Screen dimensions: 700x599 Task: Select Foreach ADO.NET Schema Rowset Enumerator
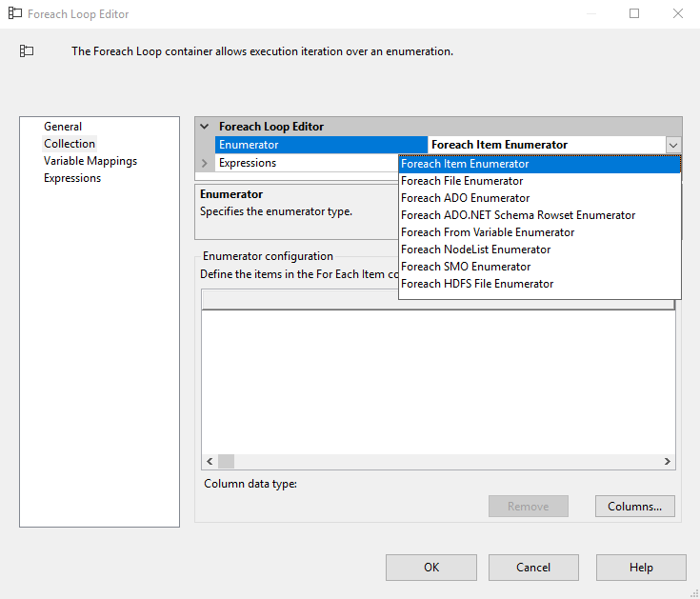[x=518, y=215]
